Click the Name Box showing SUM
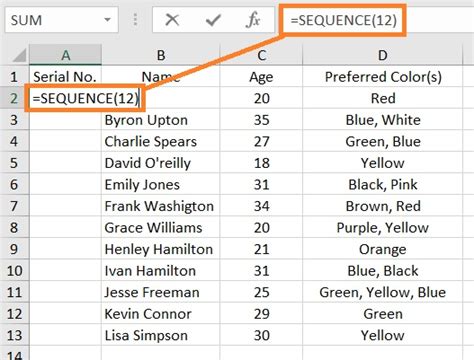The height and width of the screenshot is (360, 474). point(61,20)
